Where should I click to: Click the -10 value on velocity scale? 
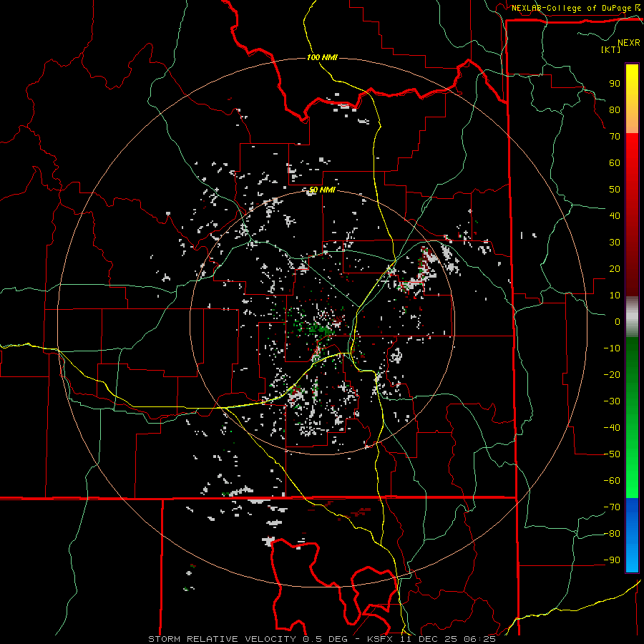[612, 348]
